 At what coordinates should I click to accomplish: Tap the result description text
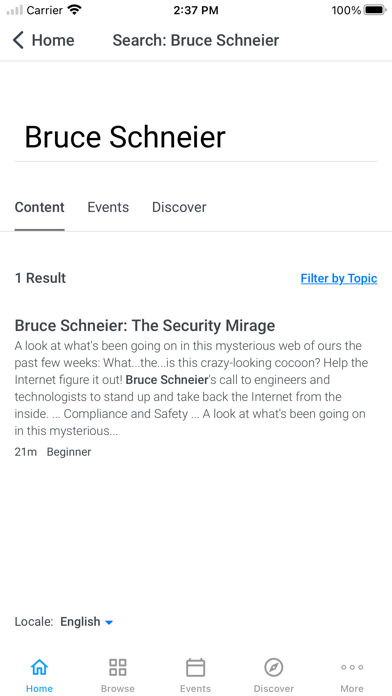click(191, 388)
